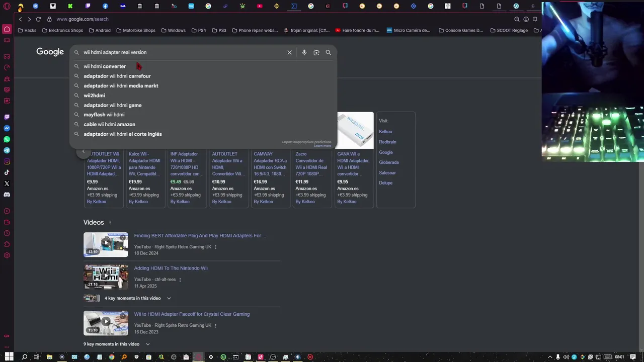Expand '9 key moments in this video'

pyautogui.click(x=117, y=344)
